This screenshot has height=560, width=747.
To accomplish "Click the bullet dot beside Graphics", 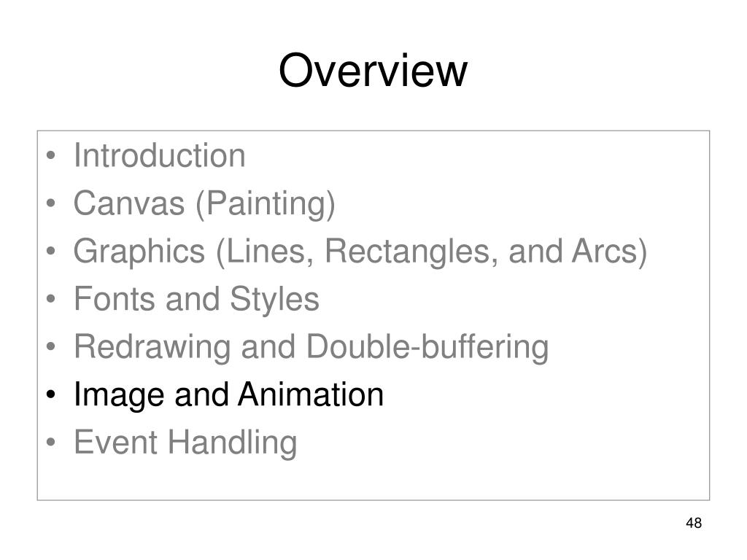I will coord(51,251).
